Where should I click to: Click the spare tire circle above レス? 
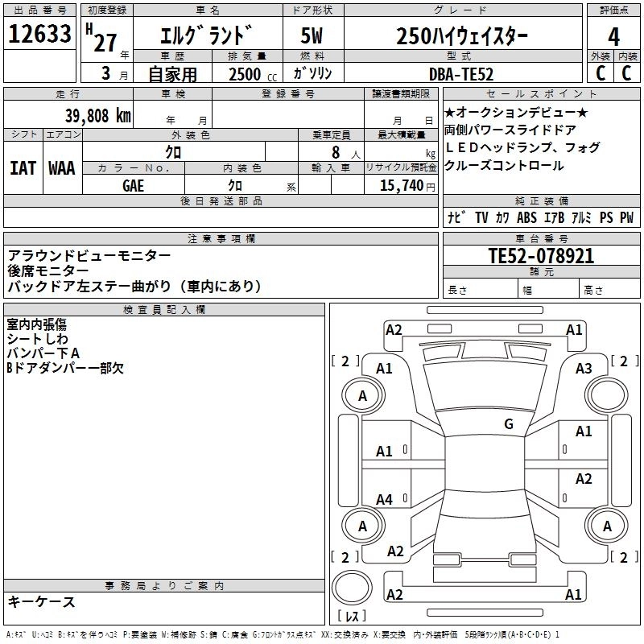click(x=352, y=588)
